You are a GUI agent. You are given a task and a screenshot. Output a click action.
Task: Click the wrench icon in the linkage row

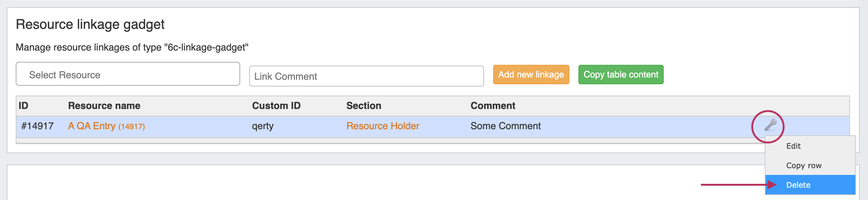tap(770, 125)
